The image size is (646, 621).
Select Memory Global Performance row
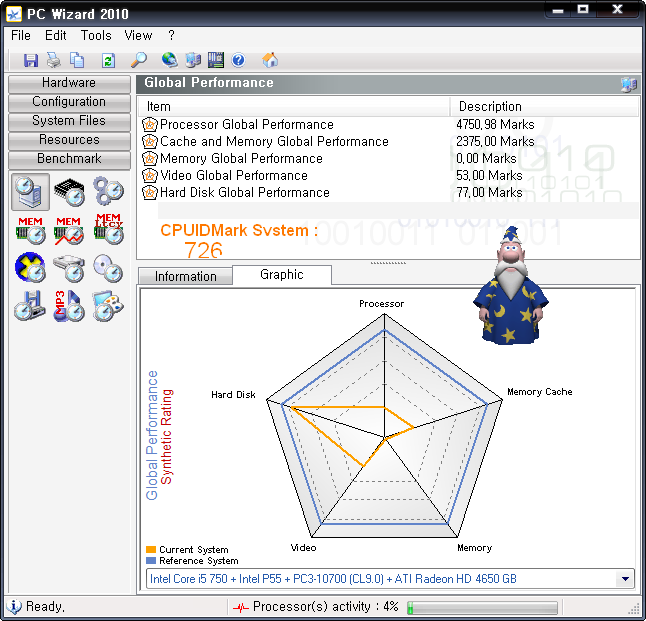[x=388, y=159]
